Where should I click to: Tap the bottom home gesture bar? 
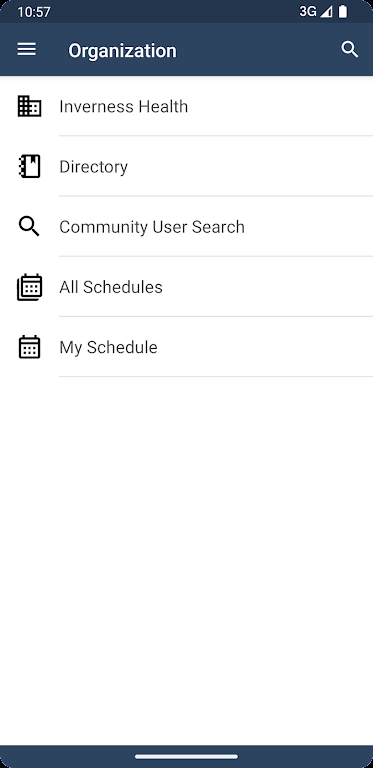click(x=186, y=757)
